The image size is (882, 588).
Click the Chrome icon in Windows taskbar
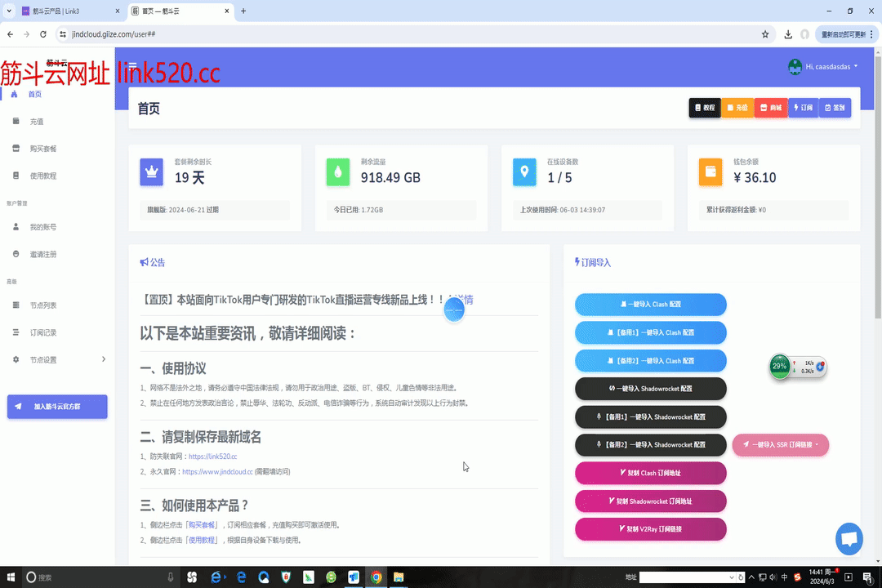376,577
